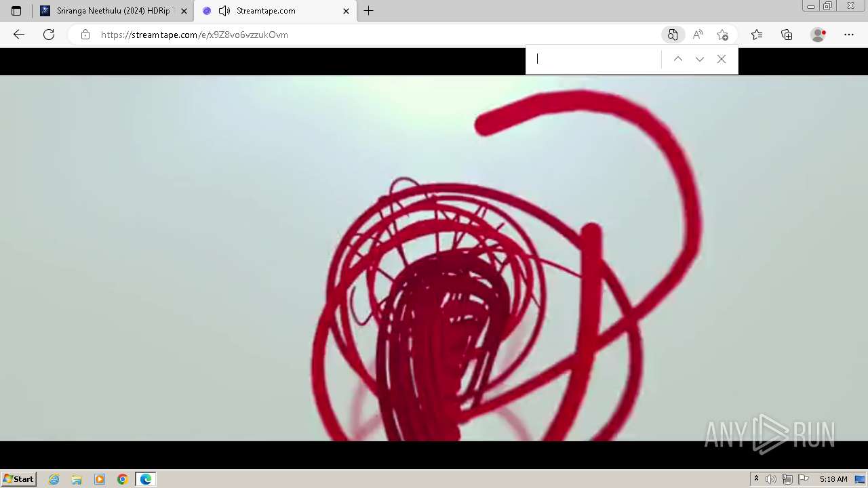Close the Streamtape.com tab
This screenshot has width=868, height=488.
(x=346, y=11)
